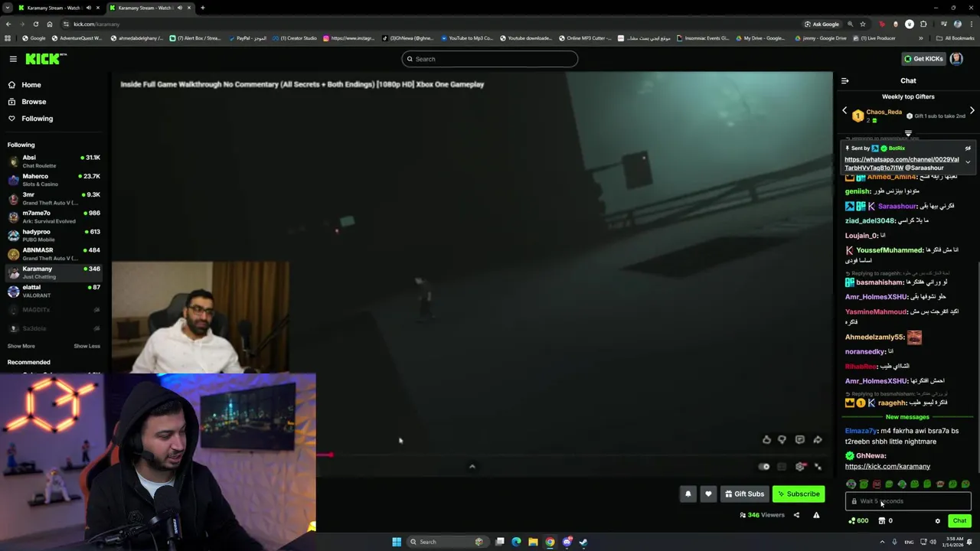Viewport: 980px width, 551px height.
Task: Click the New messages chat indicator
Action: pos(907,417)
